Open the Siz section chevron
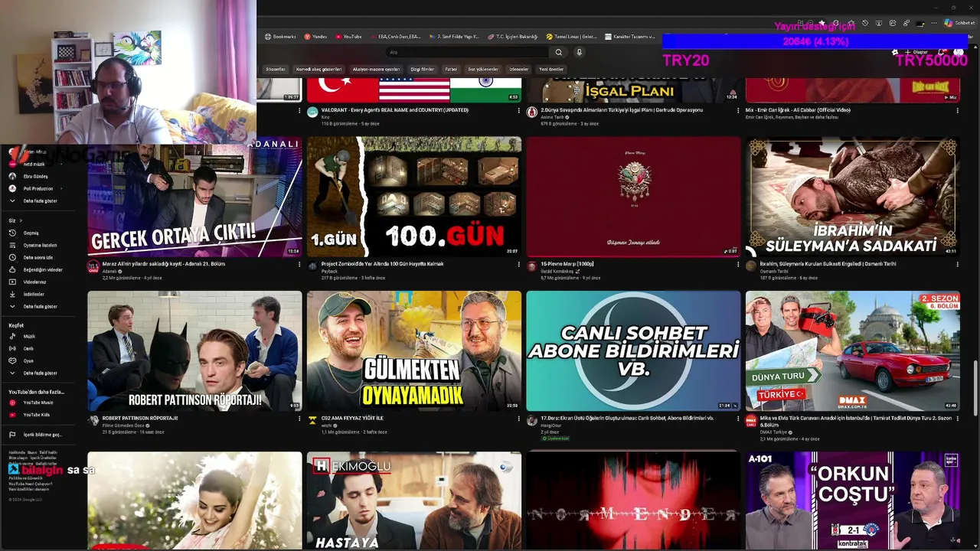The width and height of the screenshot is (980, 551). [x=21, y=220]
